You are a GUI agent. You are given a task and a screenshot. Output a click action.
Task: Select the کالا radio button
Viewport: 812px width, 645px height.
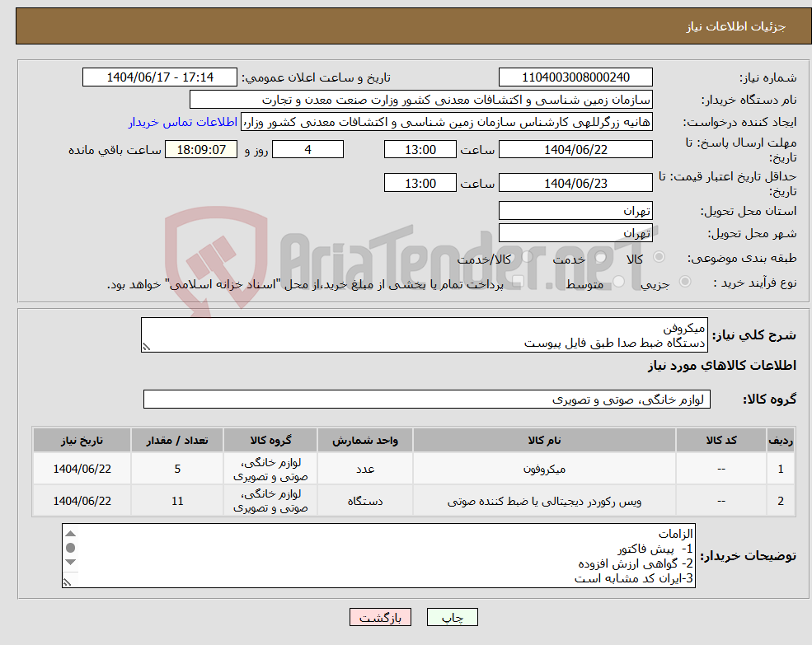point(661,257)
